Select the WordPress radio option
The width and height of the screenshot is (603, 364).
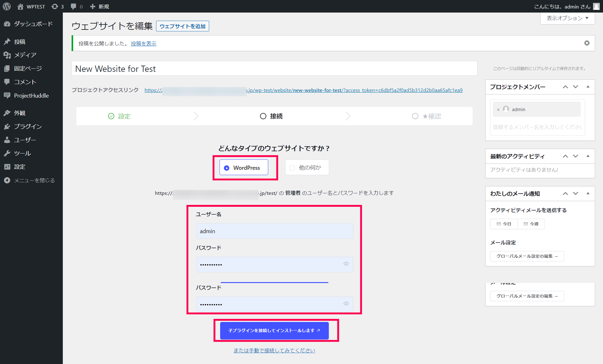244,168
